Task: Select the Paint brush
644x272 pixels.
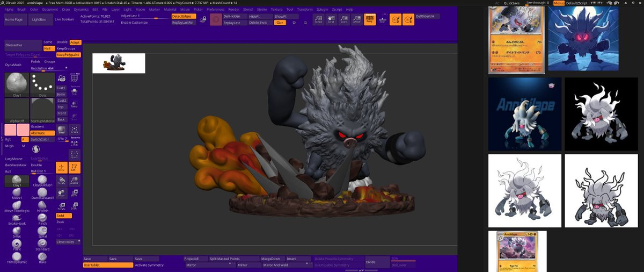Action: point(17,245)
